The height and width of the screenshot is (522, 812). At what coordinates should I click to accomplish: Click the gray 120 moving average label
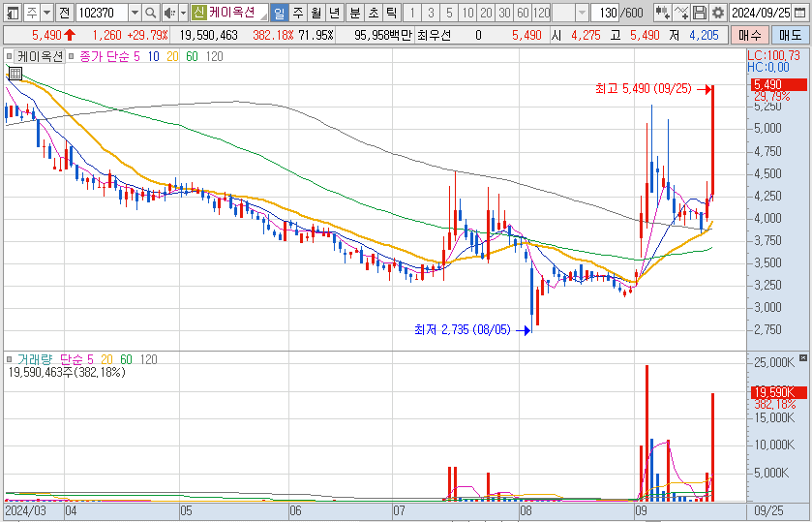point(215,56)
